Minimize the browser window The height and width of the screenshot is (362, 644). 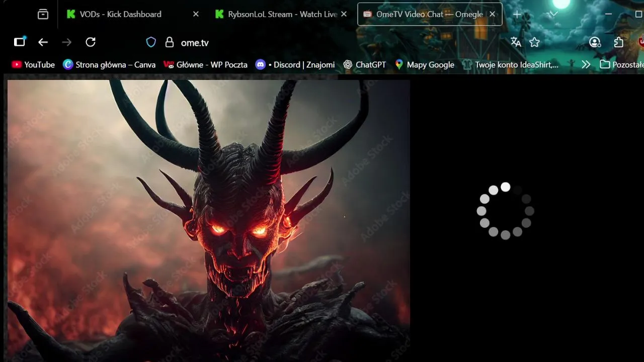pos(608,14)
